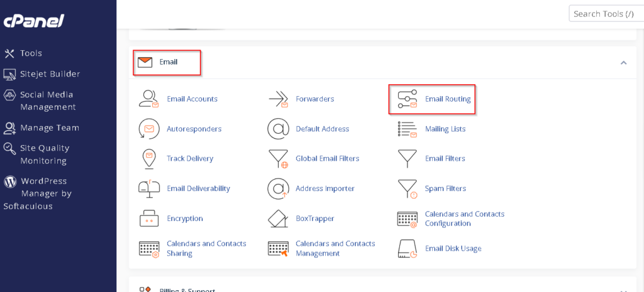Open the Autoresponders link
This screenshot has height=292, width=644.
pos(194,129)
